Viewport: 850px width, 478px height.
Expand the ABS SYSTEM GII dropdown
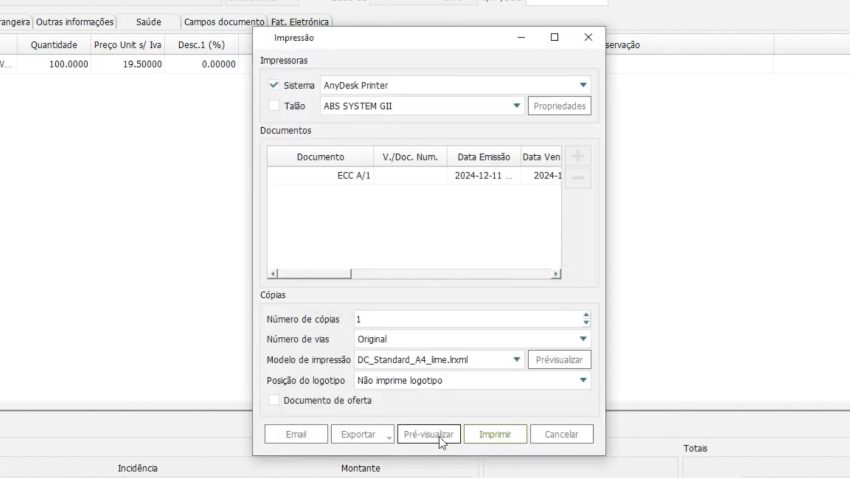[x=516, y=105]
